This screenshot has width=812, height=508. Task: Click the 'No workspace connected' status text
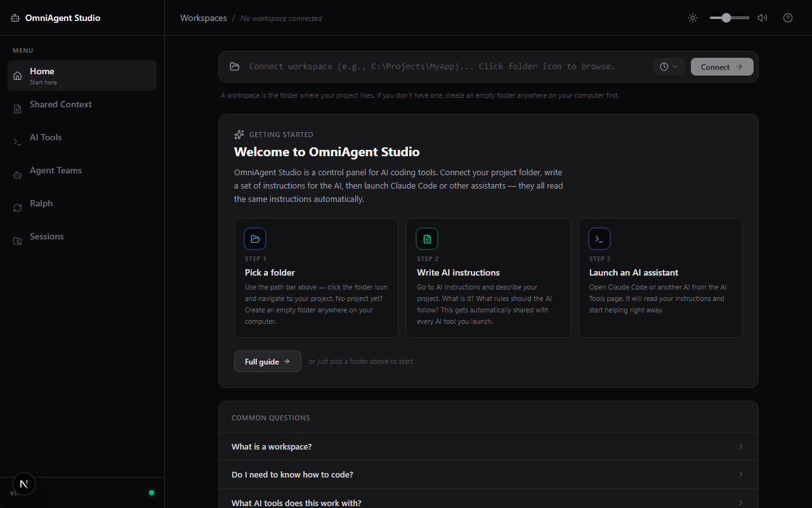(x=281, y=18)
